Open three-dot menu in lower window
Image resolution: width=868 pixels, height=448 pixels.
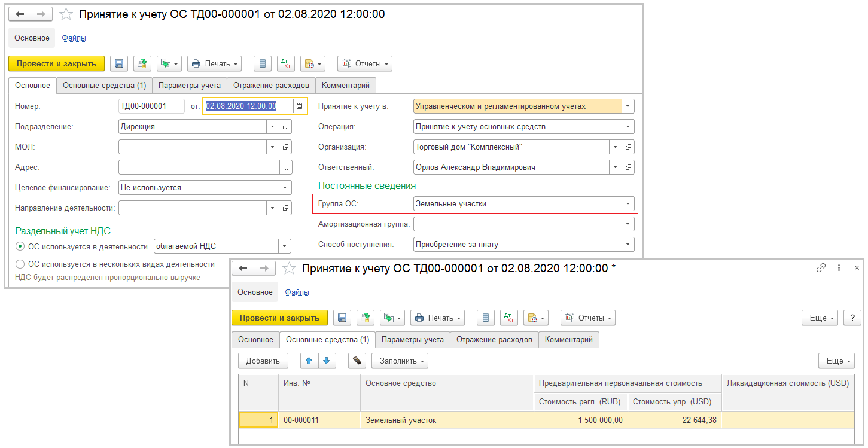coord(839,268)
